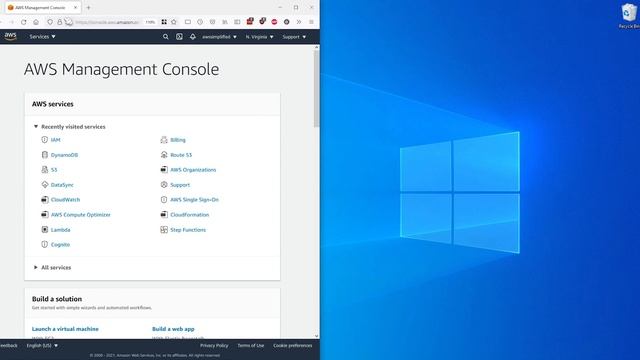
Task: Bookmark this page with the star icon
Action: pos(174,22)
